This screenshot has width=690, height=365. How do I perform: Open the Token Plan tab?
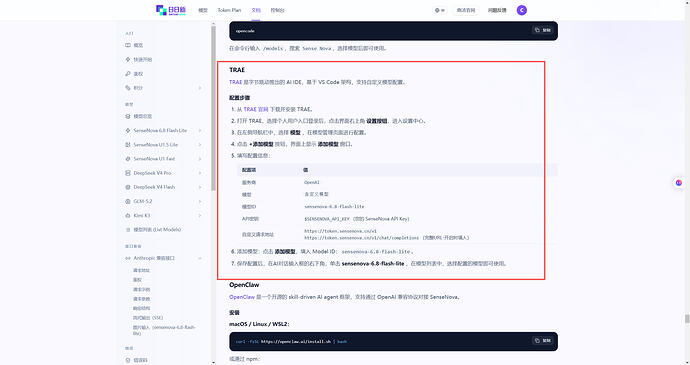pos(229,10)
